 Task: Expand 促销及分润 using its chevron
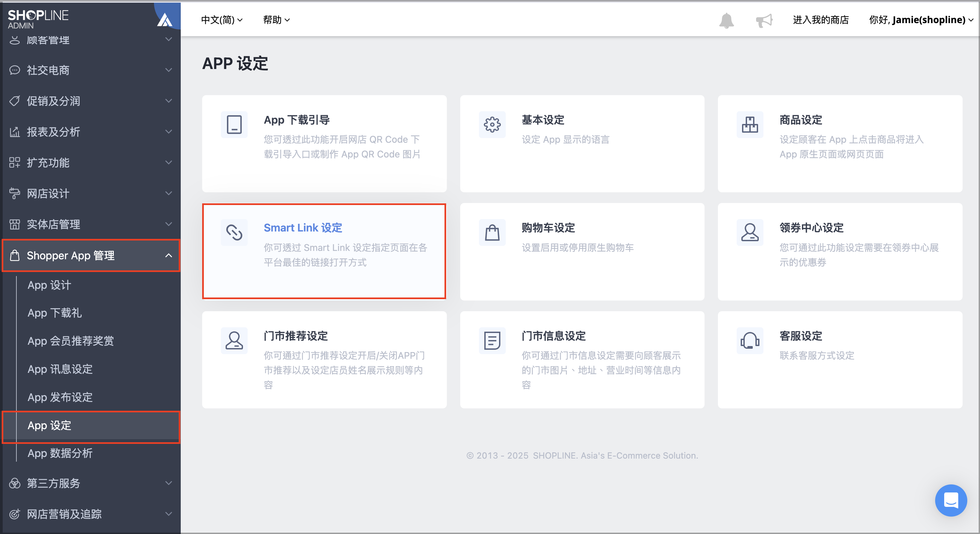tap(169, 101)
